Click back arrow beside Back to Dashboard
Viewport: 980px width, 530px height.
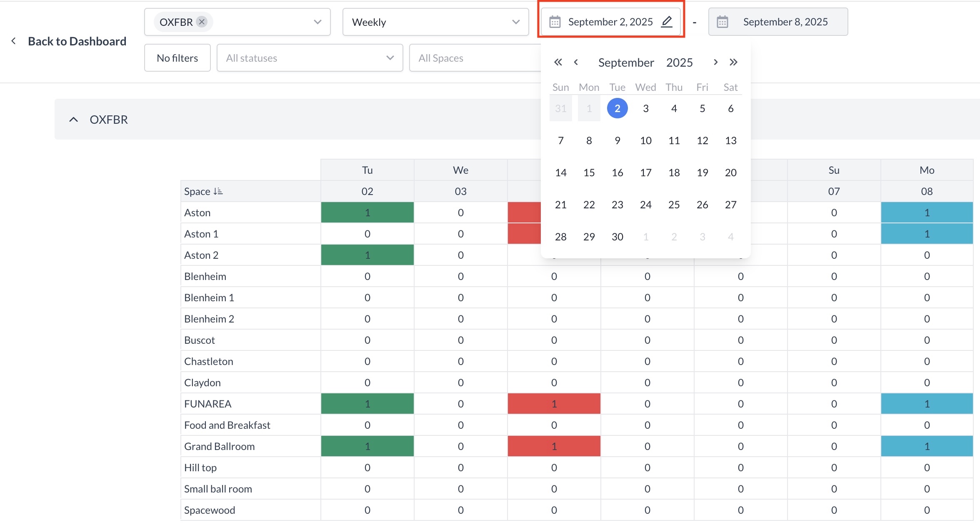pyautogui.click(x=14, y=41)
